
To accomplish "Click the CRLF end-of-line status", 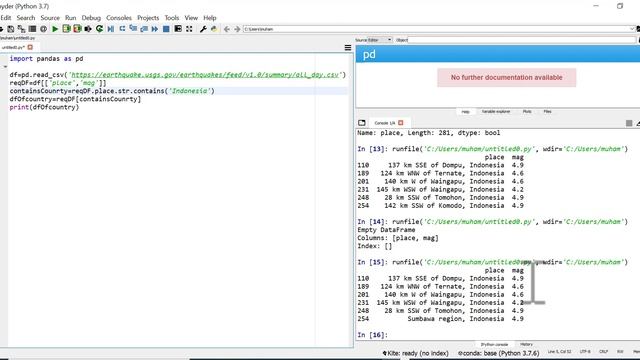I will click(x=603, y=351).
